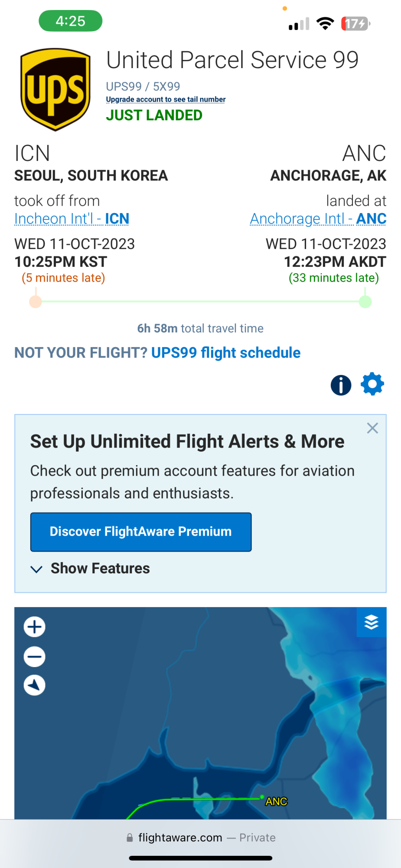Open the blue settings gear
The height and width of the screenshot is (868, 401).
pyautogui.click(x=372, y=384)
